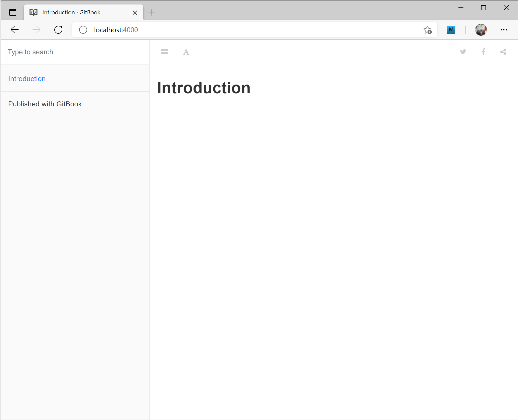This screenshot has height=420, width=518.
Task: Toggle the sidebar with the hamburger icon
Action: 164,52
